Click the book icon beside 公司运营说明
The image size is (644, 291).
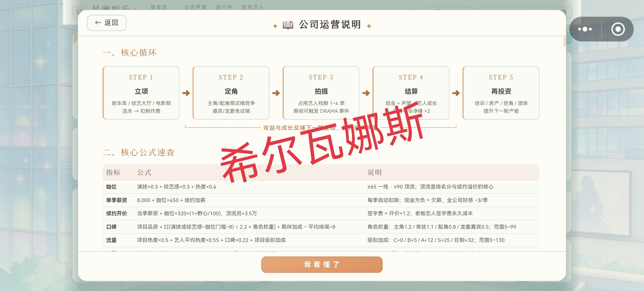click(288, 25)
